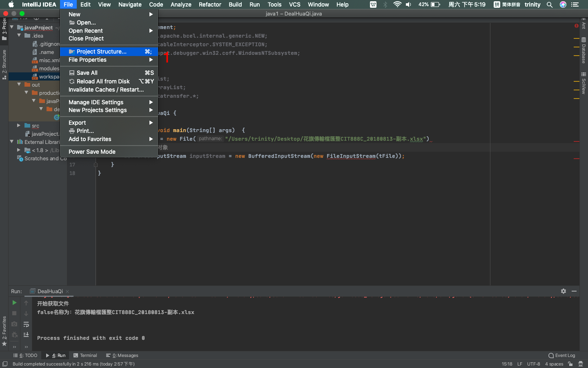The height and width of the screenshot is (368, 588).
Task: Open Run console settings gear
Action: tap(563, 291)
